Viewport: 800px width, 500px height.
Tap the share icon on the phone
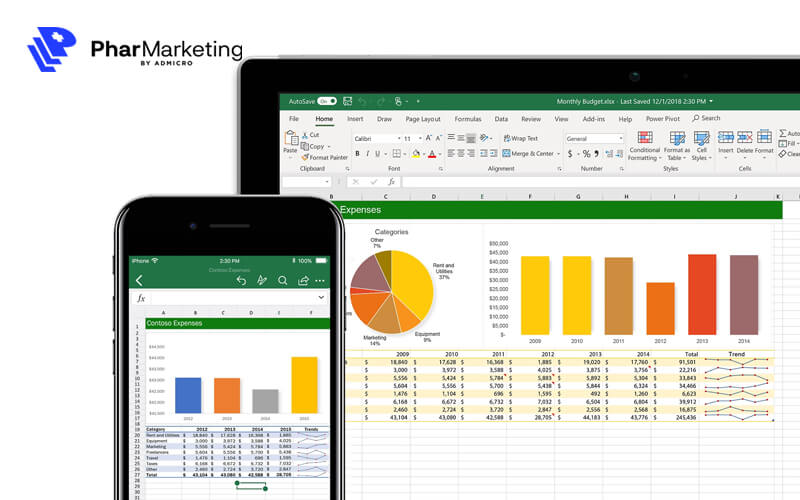[303, 280]
